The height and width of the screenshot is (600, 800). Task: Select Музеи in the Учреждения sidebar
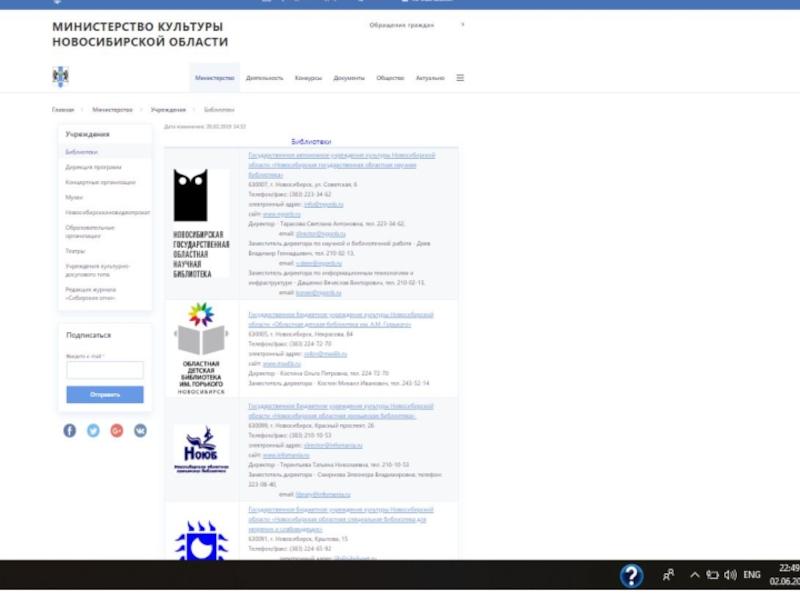[74, 197]
